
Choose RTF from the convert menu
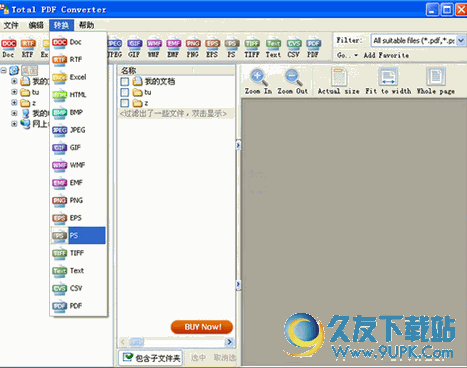(78, 60)
